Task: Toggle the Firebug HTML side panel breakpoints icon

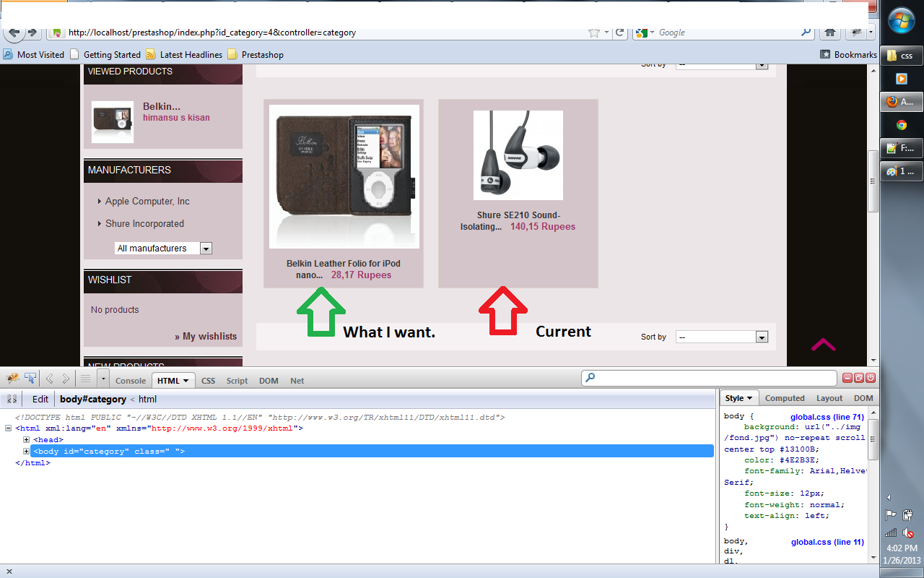Action: 12,399
